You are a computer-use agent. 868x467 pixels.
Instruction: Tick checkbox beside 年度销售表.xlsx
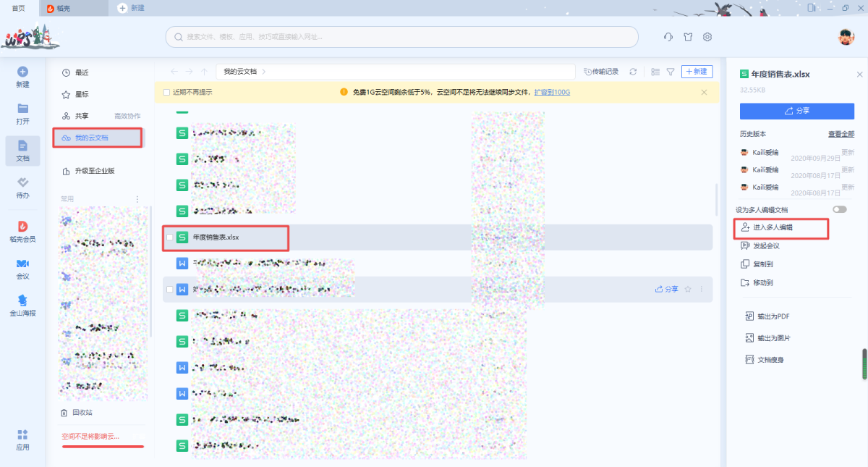tap(170, 237)
